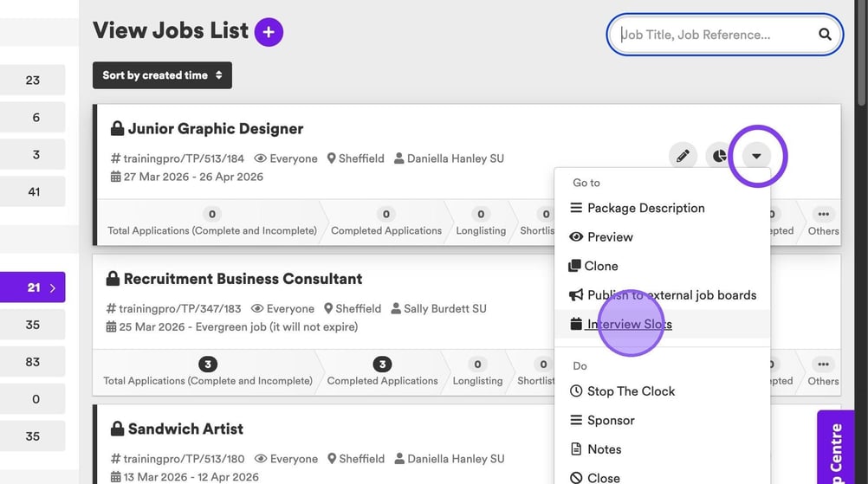Collapse the Junior Graphic Designer actions dropdown arrow
This screenshot has width=868, height=484.
pyautogui.click(x=756, y=157)
